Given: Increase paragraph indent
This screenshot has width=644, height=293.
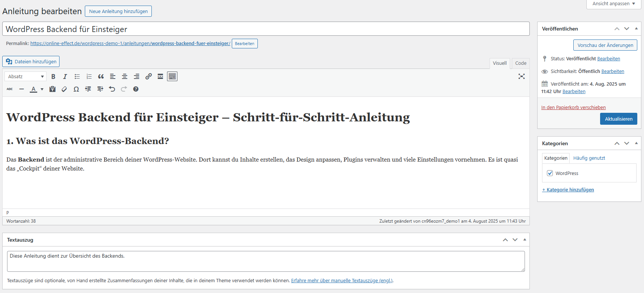Looking at the screenshot, I should [x=100, y=89].
